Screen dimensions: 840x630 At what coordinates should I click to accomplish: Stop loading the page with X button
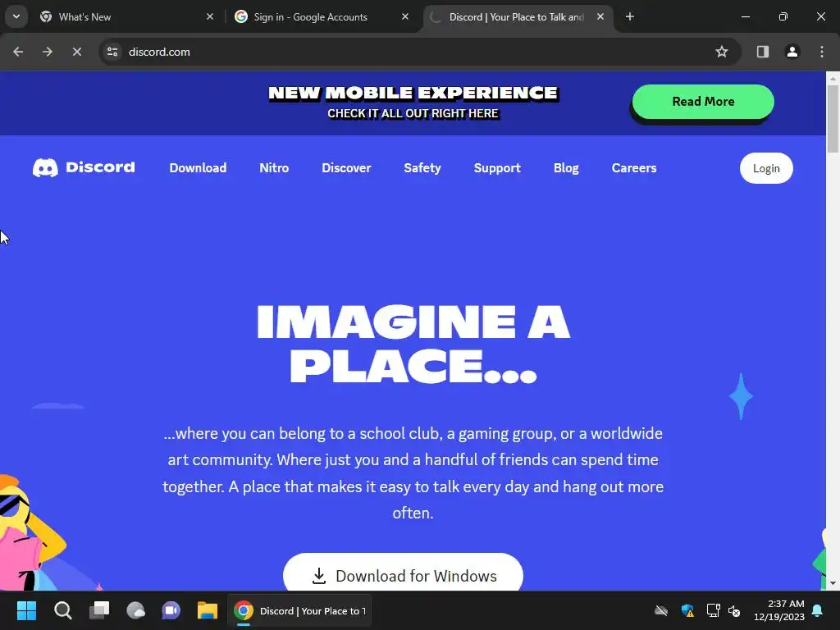click(77, 52)
